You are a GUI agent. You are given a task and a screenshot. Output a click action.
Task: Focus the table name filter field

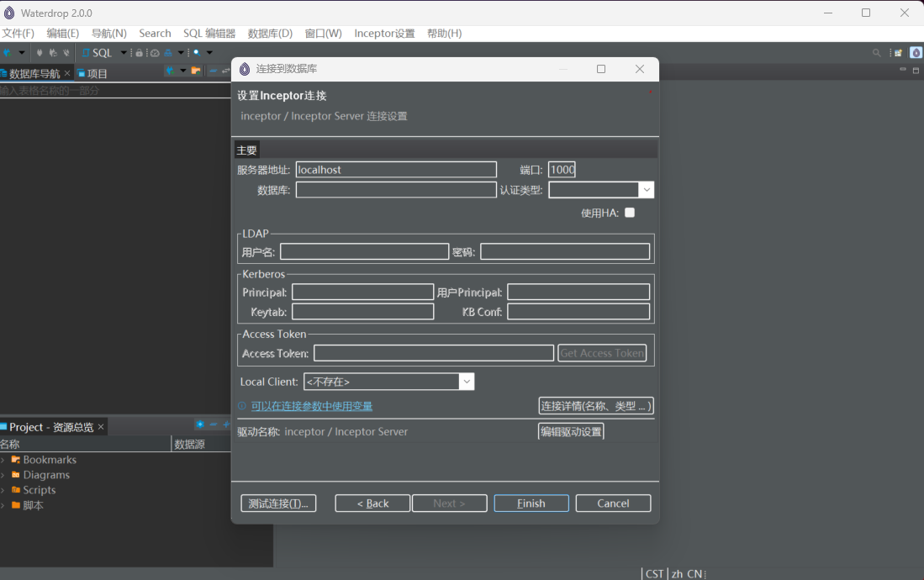pos(115,90)
